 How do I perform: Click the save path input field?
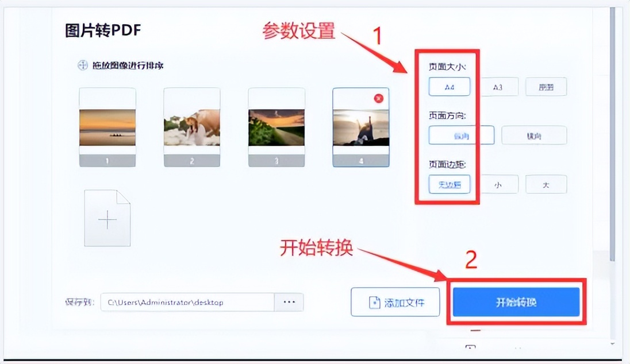coord(187,302)
